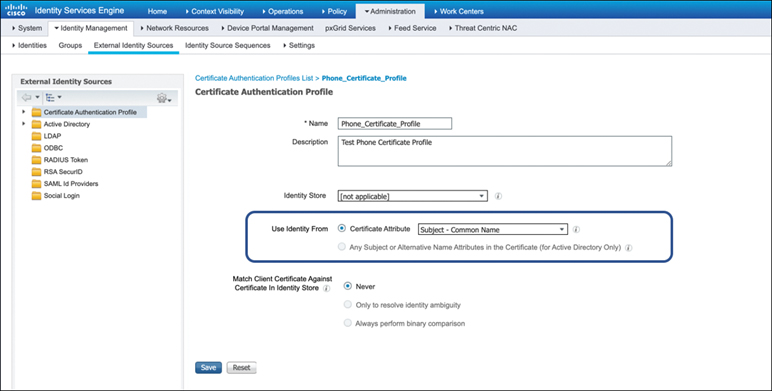Click the RSA SecurID folder icon
The image size is (772, 391).
(36, 172)
